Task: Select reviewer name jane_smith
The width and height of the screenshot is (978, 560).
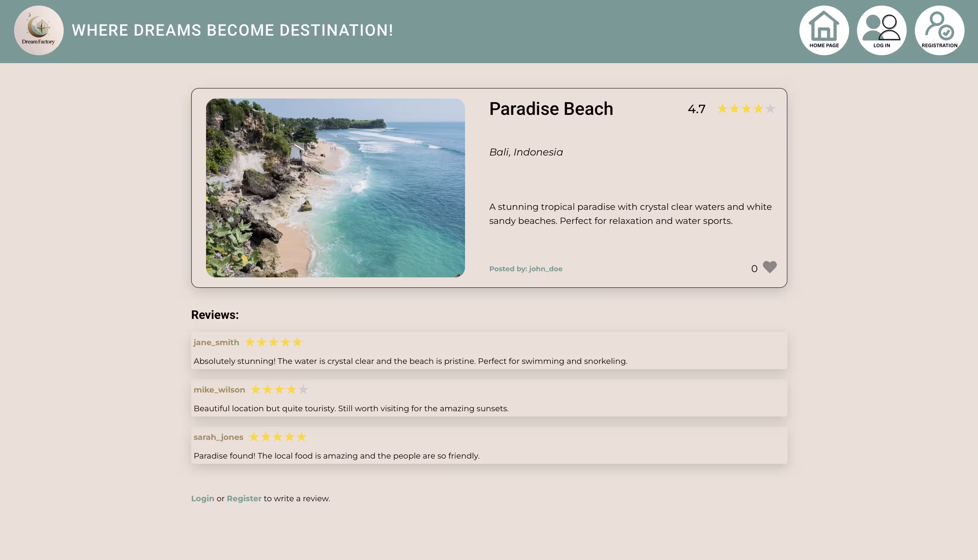Action: click(216, 342)
